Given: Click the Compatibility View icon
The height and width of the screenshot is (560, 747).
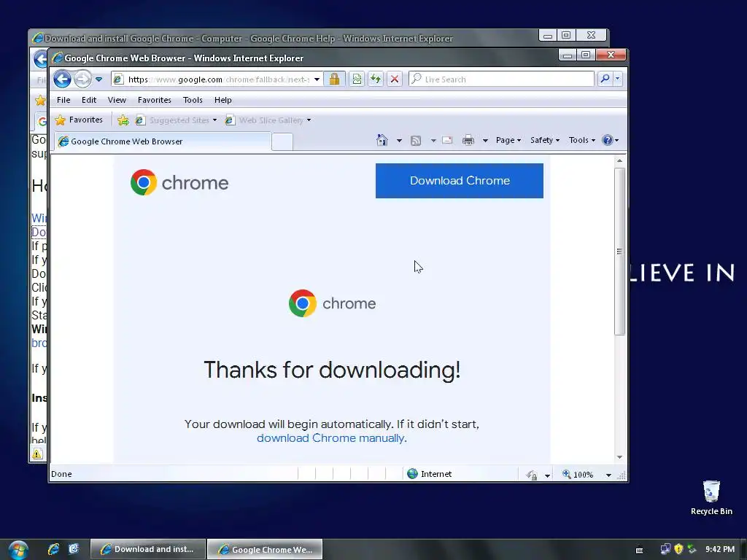Looking at the screenshot, I should pyautogui.click(x=357, y=79).
